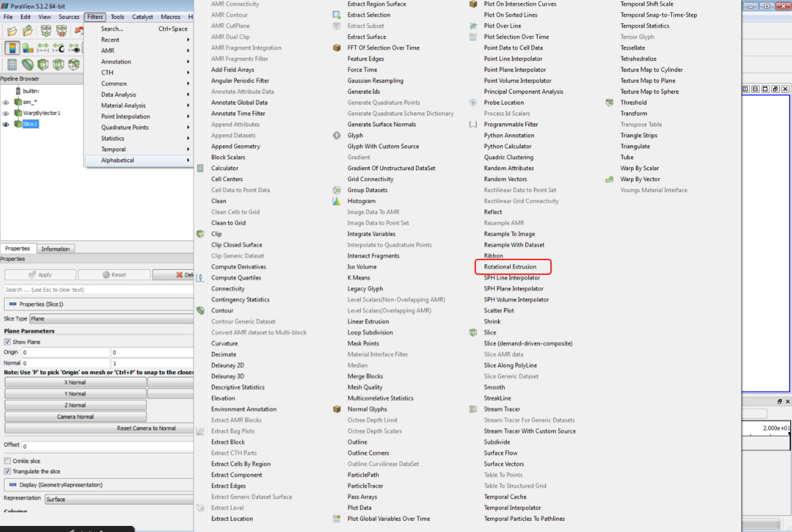Click the properties search field

pyautogui.click(x=99, y=290)
